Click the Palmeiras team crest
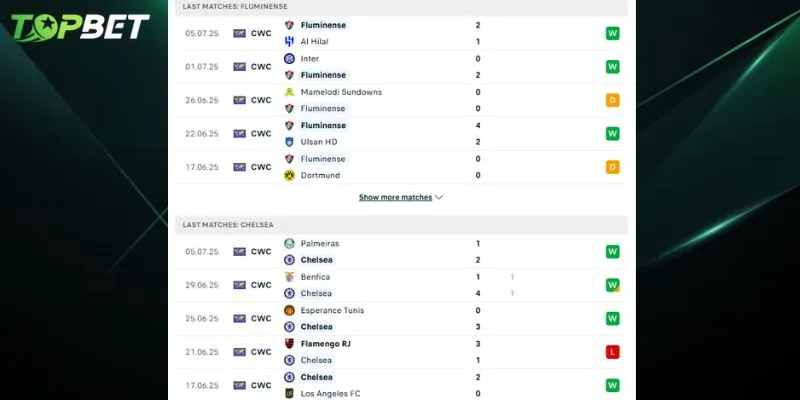The width and height of the screenshot is (800, 400). pyautogui.click(x=289, y=243)
